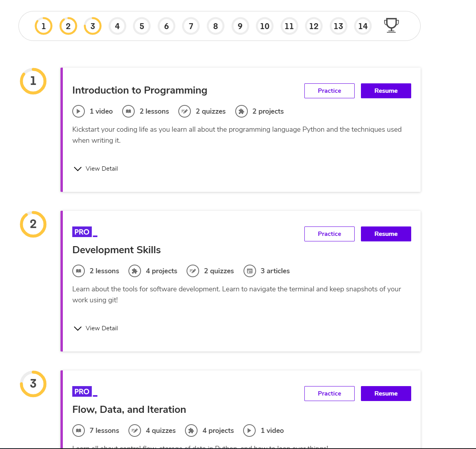Click the large progress ring numbered 2
Image resolution: width=476 pixels, height=449 pixels.
[33, 224]
